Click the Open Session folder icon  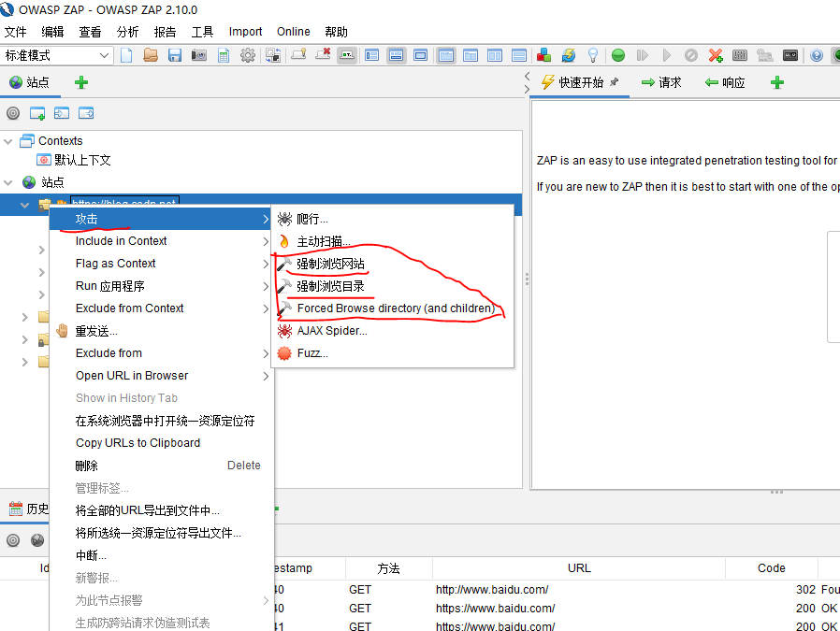[x=151, y=55]
